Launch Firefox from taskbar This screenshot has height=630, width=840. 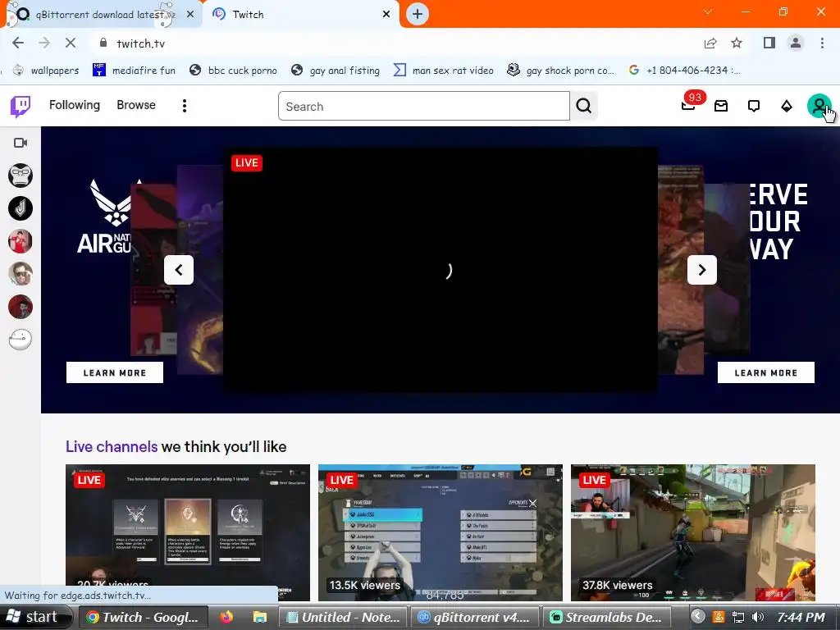(226, 617)
